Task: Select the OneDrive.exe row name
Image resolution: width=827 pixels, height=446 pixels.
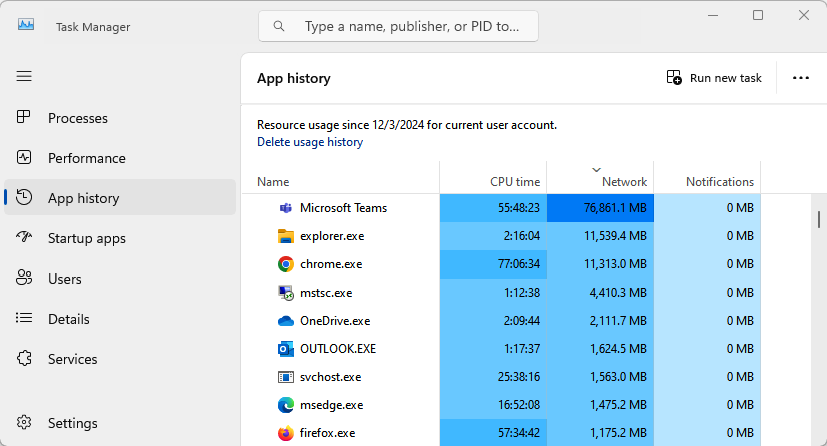Action: (x=335, y=321)
